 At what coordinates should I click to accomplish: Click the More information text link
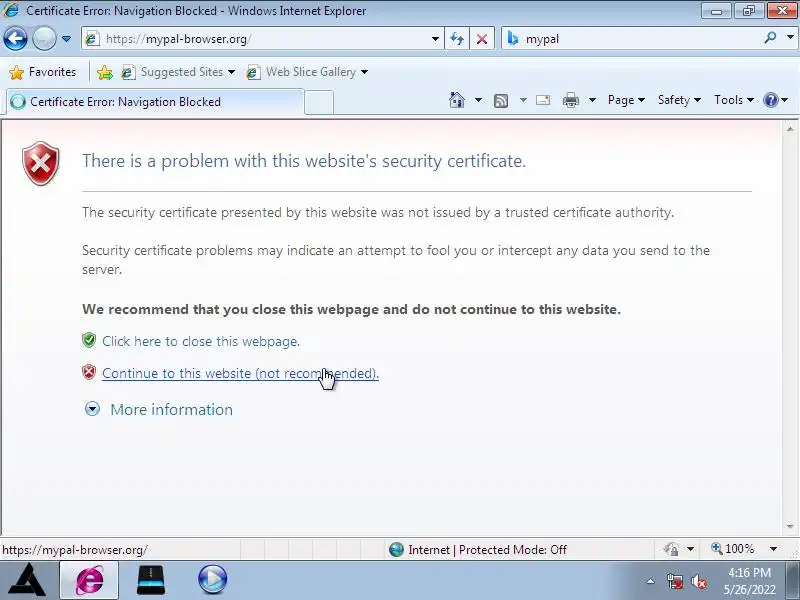tap(171, 410)
